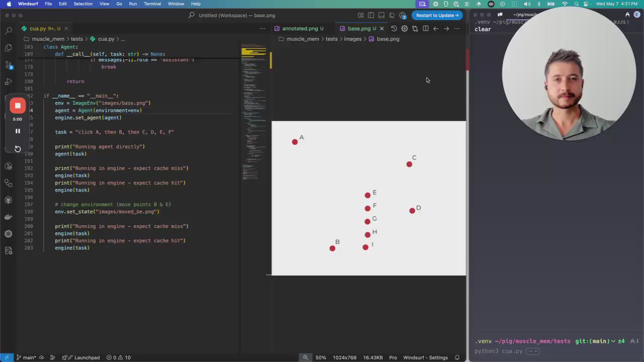The image size is (644, 362).
Task: Open more actions for the image editor
Action: (x=457, y=29)
